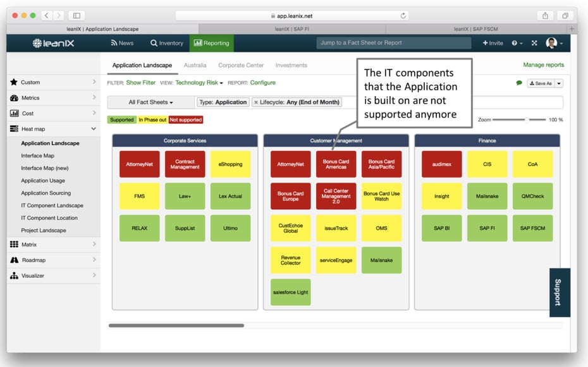Remove the Lifecycle filter tag
This screenshot has width=588, height=367.
coord(256,102)
